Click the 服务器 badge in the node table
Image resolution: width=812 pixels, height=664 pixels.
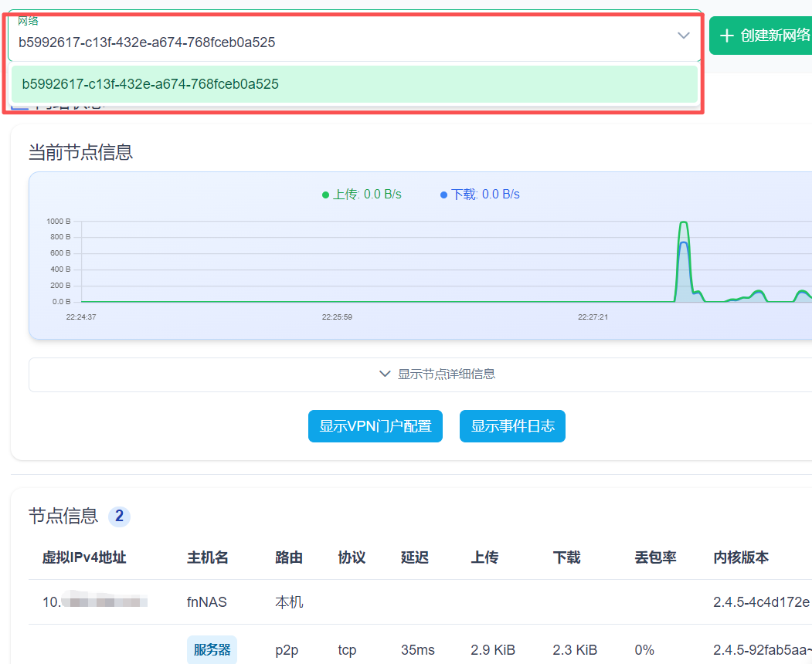212,649
